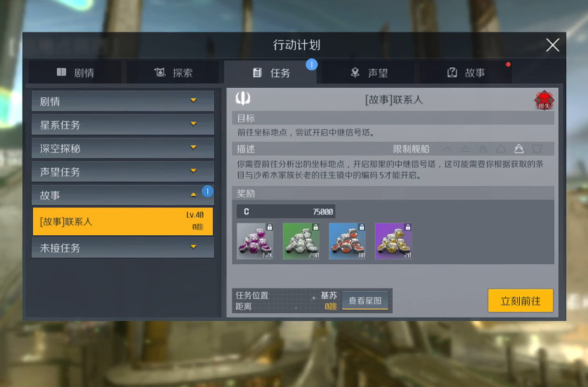Expand the 深空探秘 category

tap(123, 148)
